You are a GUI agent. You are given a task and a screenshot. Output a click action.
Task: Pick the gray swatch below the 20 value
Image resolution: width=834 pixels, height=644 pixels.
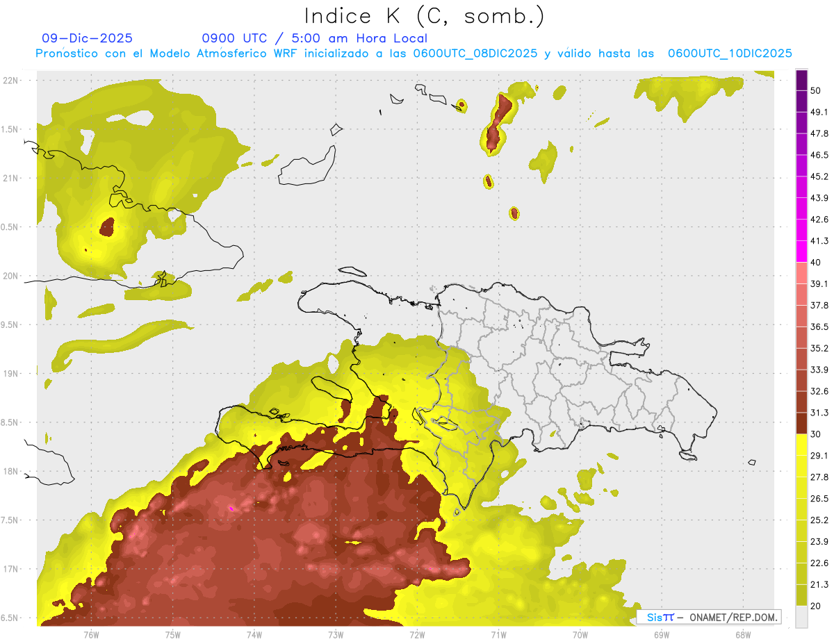tap(802, 617)
